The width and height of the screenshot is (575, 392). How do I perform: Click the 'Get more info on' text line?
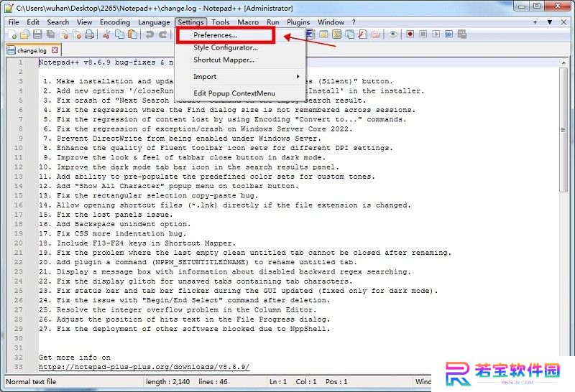tap(75, 358)
